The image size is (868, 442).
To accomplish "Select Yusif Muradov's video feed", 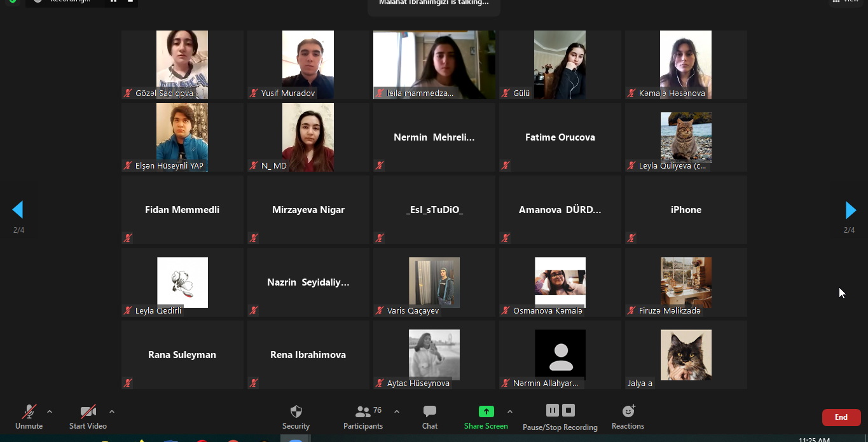I will coord(308,64).
